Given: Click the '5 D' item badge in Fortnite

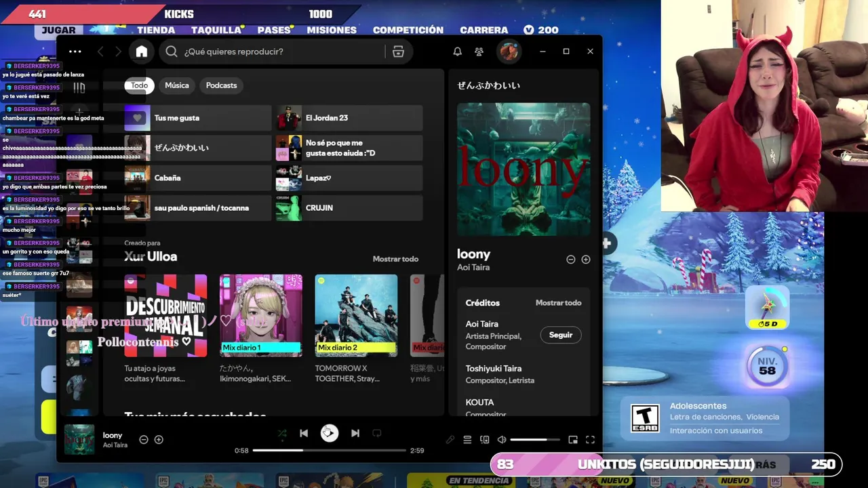Looking at the screenshot, I should [x=767, y=308].
